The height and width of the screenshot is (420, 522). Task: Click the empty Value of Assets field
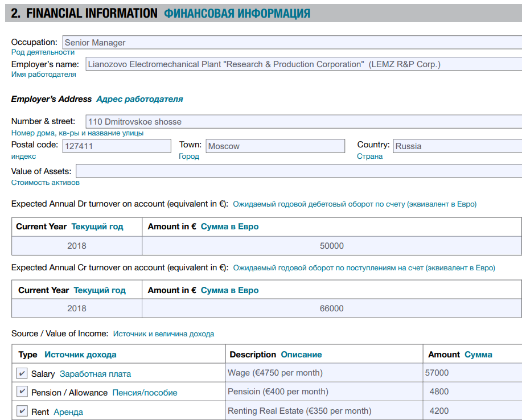(298, 171)
